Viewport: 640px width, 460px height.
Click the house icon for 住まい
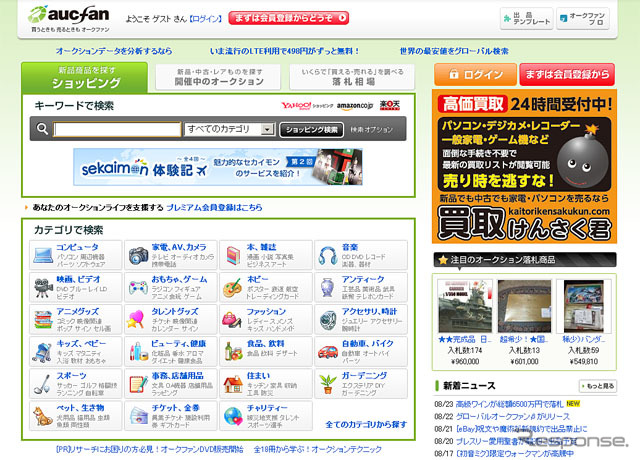[x=233, y=384]
